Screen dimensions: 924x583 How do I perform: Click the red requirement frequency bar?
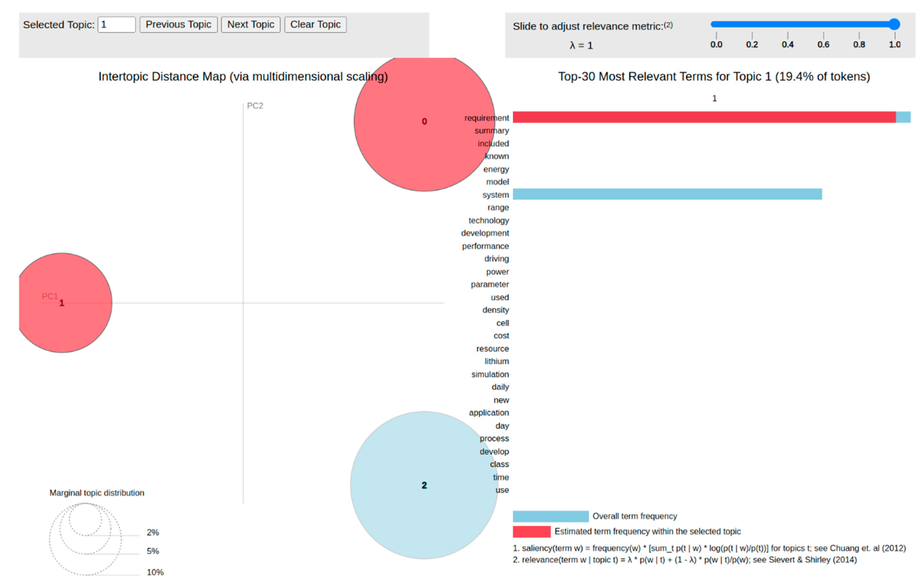tap(704, 117)
